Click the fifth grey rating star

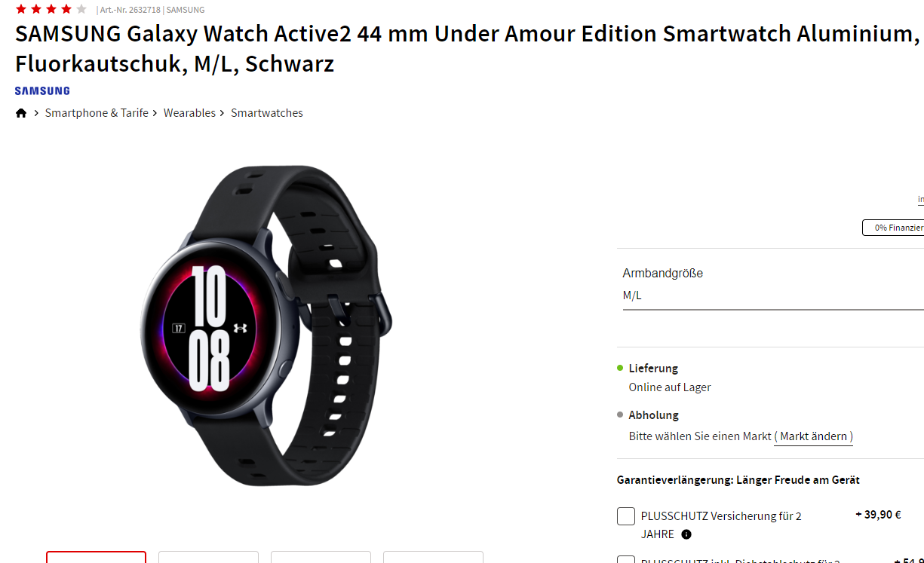(x=81, y=9)
